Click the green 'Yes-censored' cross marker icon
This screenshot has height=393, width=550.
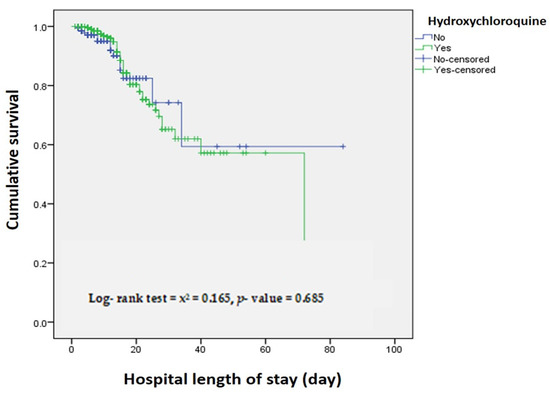pyautogui.click(x=423, y=69)
